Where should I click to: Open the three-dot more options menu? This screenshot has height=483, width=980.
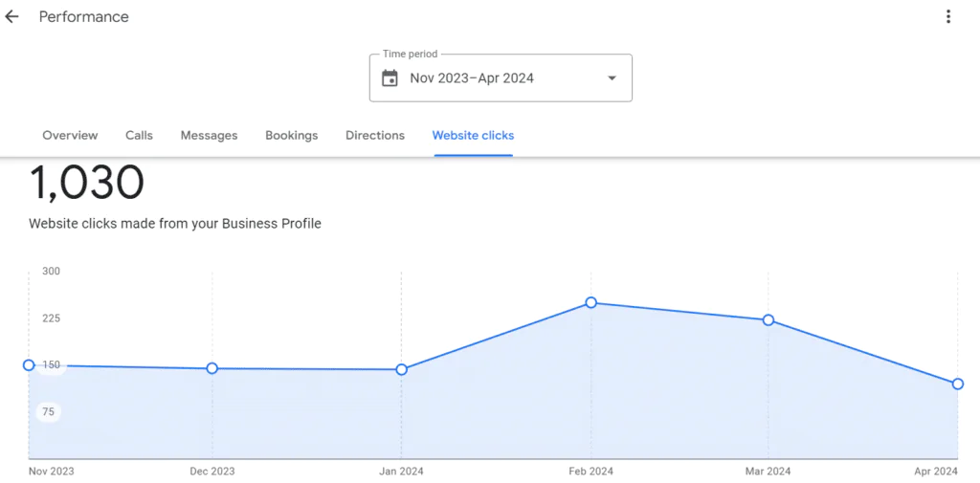(x=947, y=16)
